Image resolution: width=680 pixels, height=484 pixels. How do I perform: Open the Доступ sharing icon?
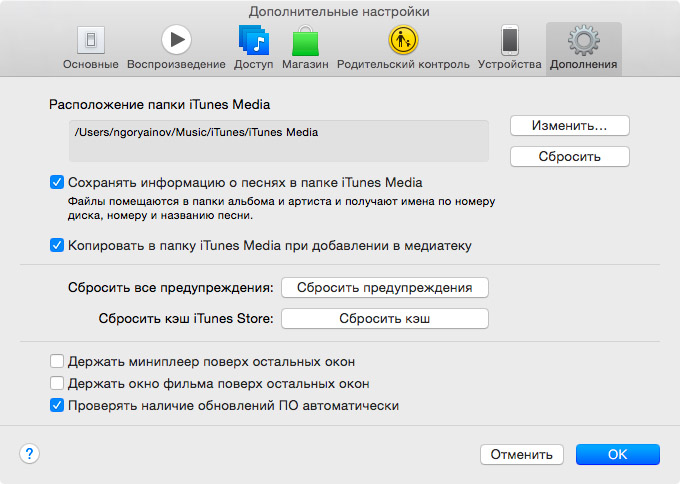point(253,41)
